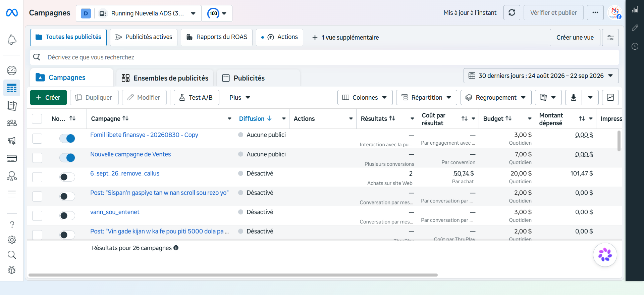Focus the search field Décrivez ce que vous recherchez
This screenshot has width=644, height=295.
coord(324,57)
